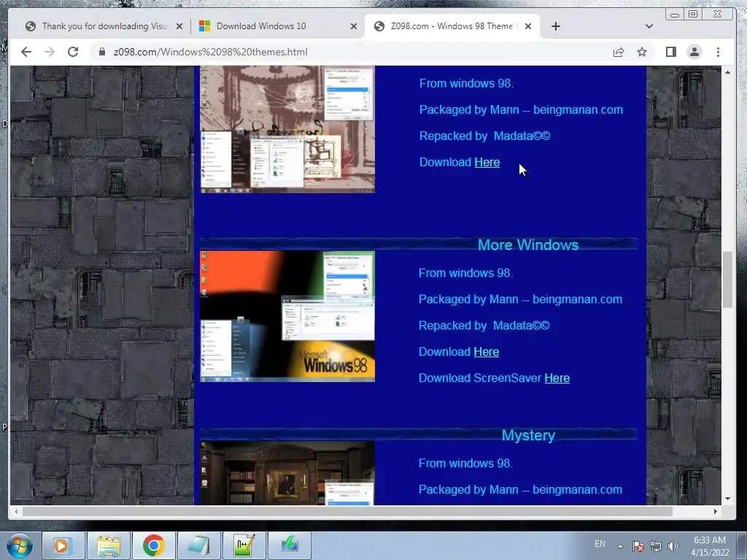Screen dimensions: 747x560
Task: Open the notepad-like taskbar app
Action: click(198, 545)
